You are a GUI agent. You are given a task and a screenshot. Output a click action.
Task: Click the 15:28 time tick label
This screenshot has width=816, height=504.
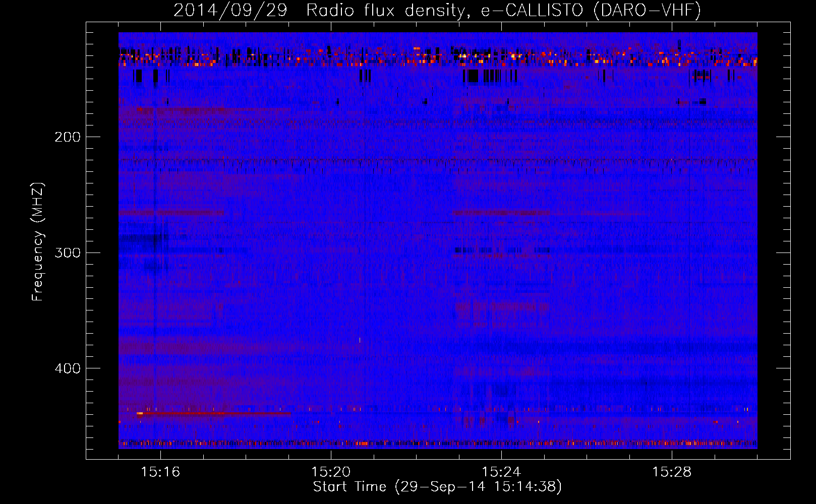tap(672, 472)
